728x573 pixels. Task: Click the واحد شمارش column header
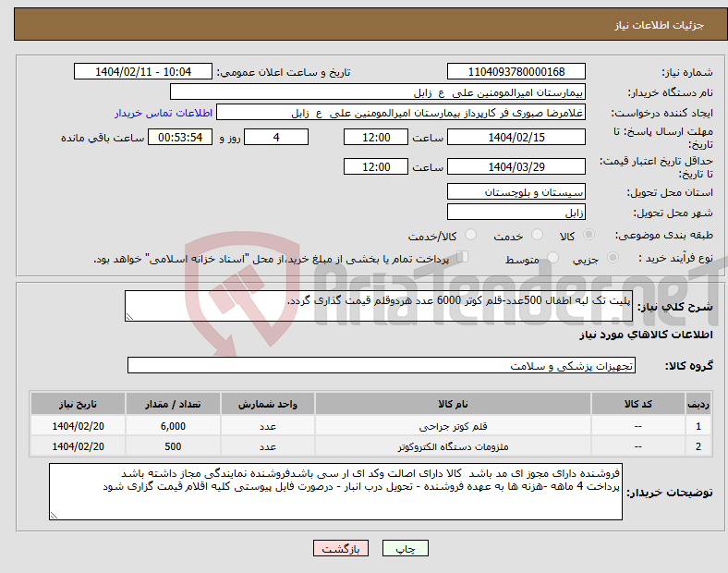pyautogui.click(x=268, y=404)
